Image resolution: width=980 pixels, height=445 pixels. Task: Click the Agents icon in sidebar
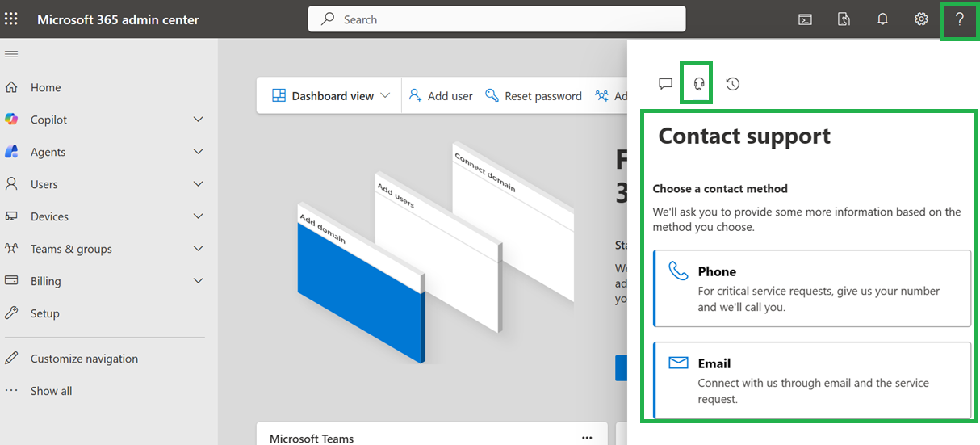[x=11, y=152]
